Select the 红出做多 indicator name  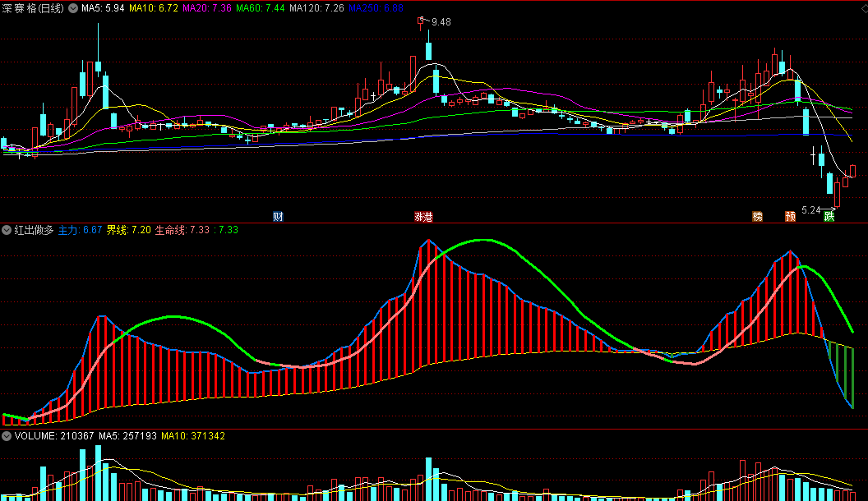click(34, 230)
